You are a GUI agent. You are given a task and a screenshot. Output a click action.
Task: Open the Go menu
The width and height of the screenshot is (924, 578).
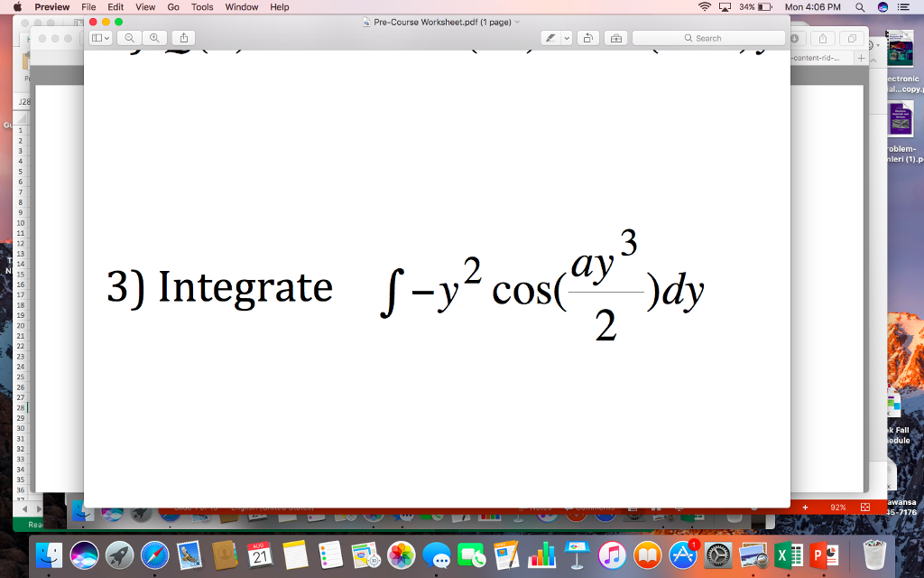(x=172, y=6)
